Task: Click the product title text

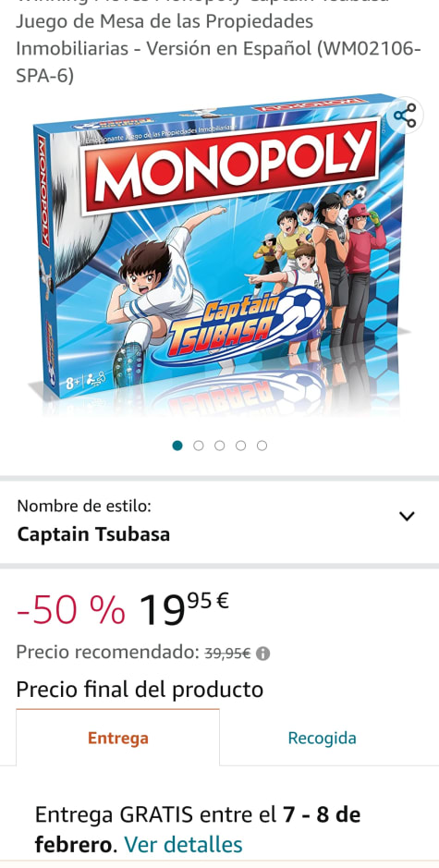Action: click(219, 43)
